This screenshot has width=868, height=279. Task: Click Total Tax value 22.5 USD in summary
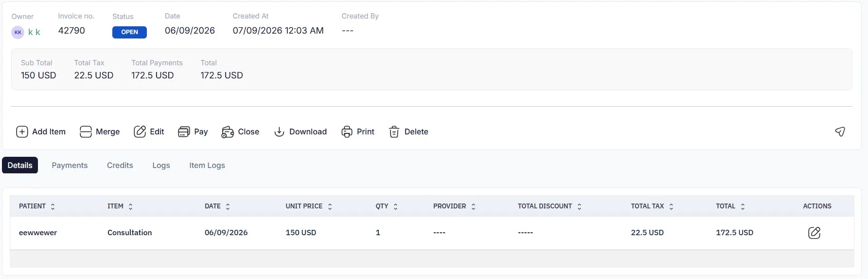[x=93, y=75]
